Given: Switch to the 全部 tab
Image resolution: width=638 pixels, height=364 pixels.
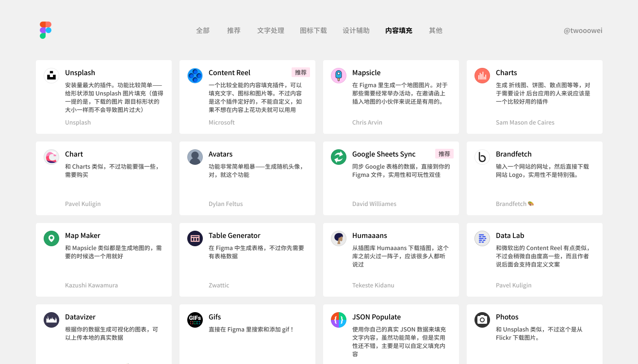Looking at the screenshot, I should point(203,31).
